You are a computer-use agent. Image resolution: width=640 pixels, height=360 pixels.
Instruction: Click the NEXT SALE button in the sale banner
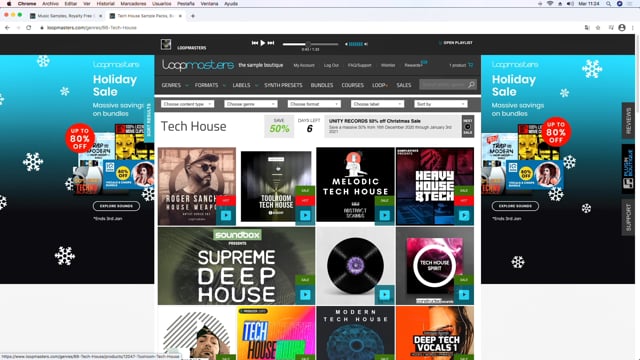468,127
